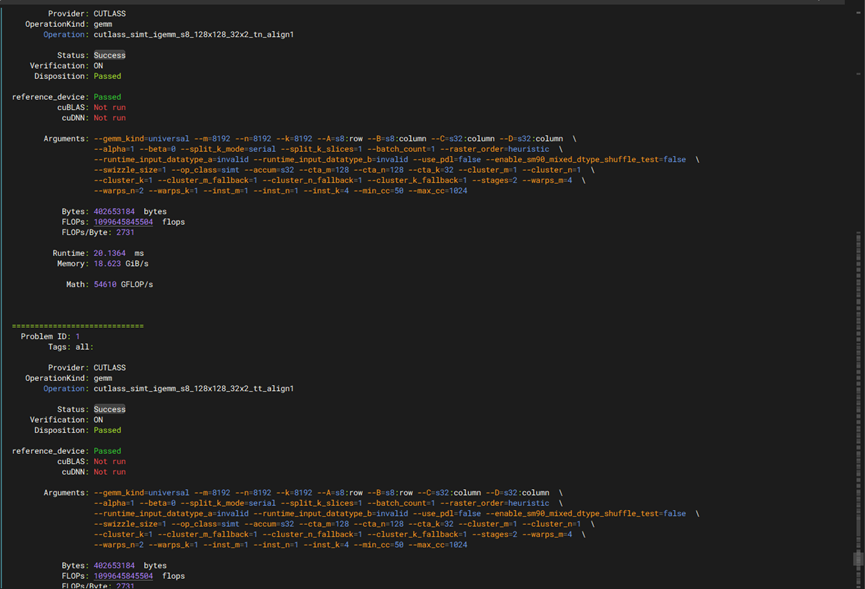The image size is (865, 589).
Task: Click the 'Memory:' label
Action: (73, 264)
